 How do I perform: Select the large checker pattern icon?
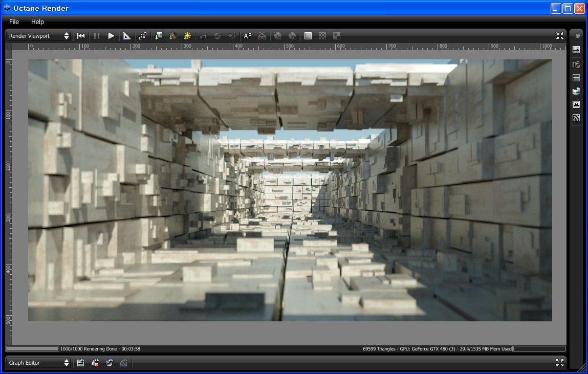tap(337, 36)
